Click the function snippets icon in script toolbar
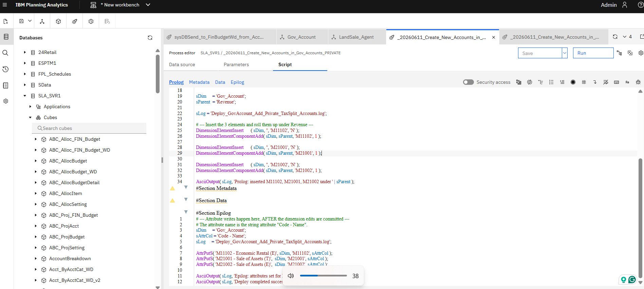Viewport: 644px width, 289px height. (x=530, y=82)
